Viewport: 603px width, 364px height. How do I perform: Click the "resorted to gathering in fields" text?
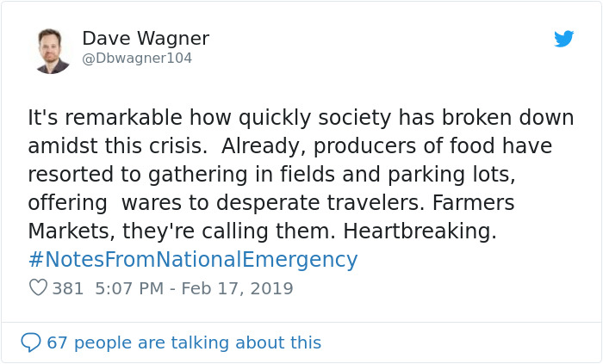(172, 175)
